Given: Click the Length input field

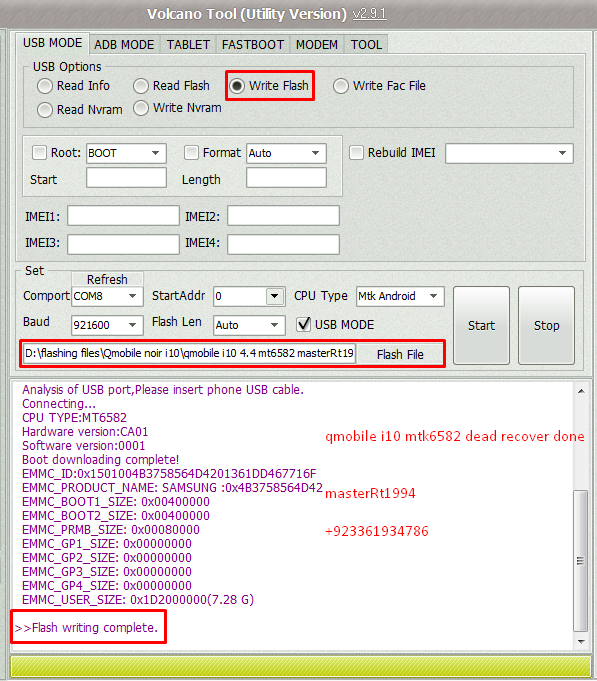Looking at the screenshot, I should [x=286, y=178].
